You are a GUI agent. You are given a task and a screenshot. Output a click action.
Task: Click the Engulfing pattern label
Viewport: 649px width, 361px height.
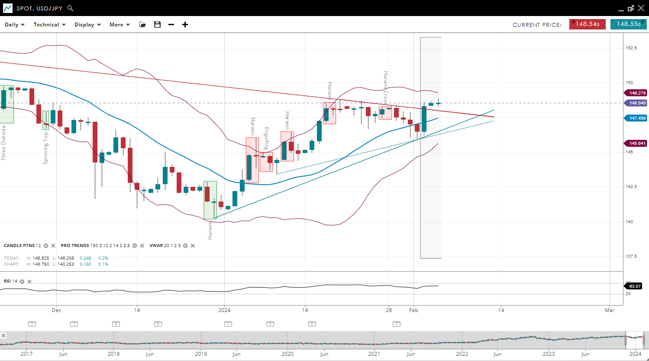266,138
